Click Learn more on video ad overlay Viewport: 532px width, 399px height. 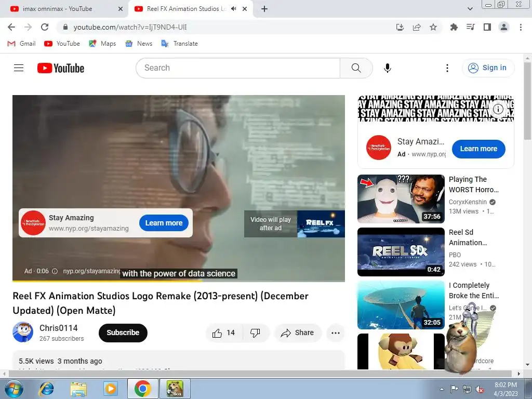pos(164,223)
